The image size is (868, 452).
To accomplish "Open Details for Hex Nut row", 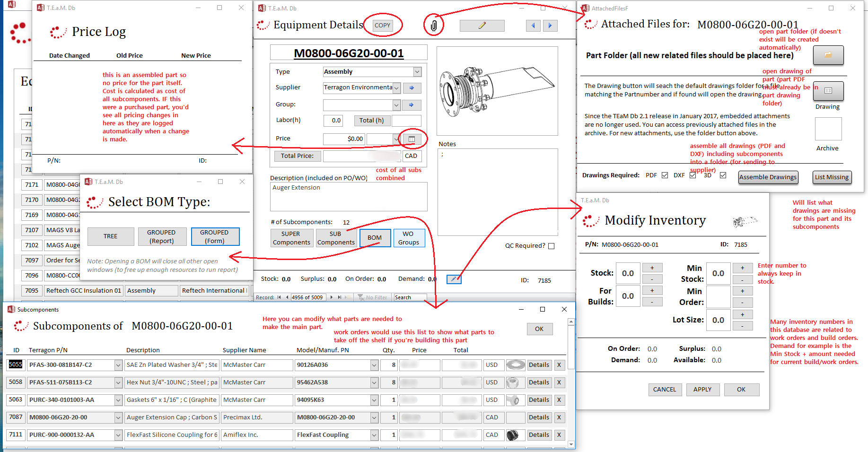I will coord(539,382).
